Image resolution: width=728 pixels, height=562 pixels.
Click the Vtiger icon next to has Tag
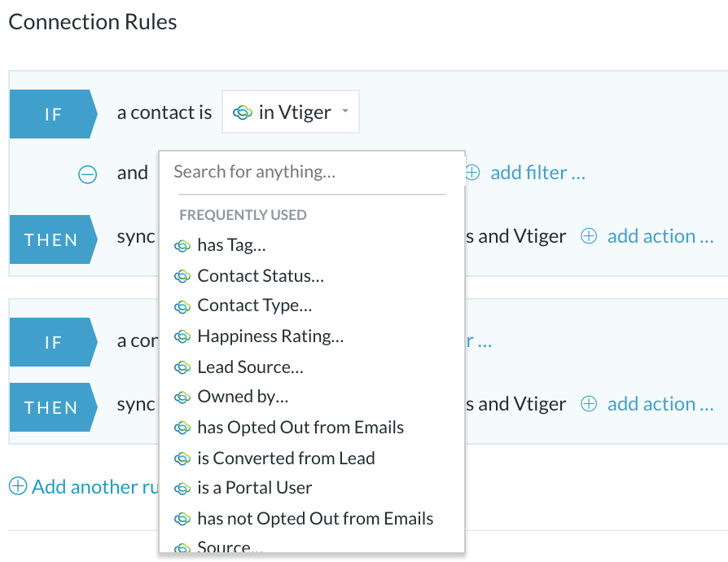pyautogui.click(x=182, y=246)
